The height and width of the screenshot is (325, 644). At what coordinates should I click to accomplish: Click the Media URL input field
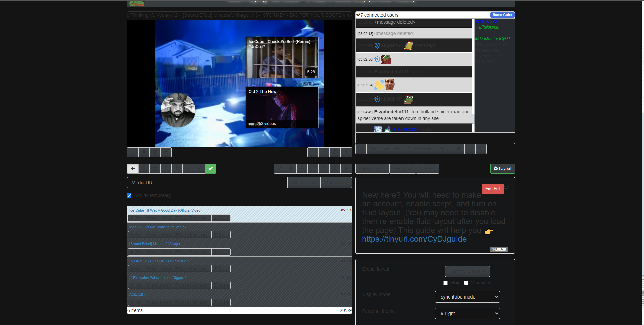click(x=207, y=183)
